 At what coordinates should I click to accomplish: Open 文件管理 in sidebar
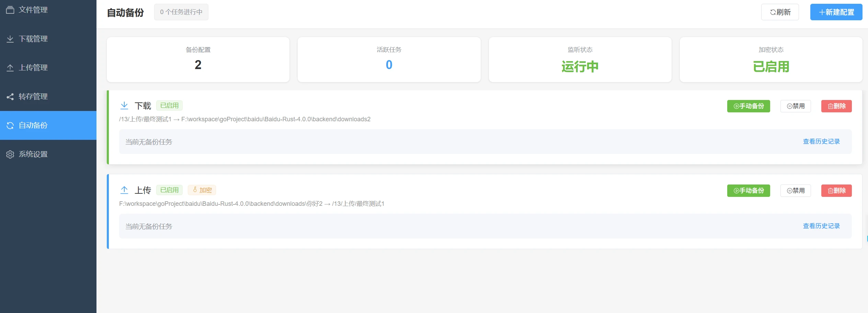[48, 10]
